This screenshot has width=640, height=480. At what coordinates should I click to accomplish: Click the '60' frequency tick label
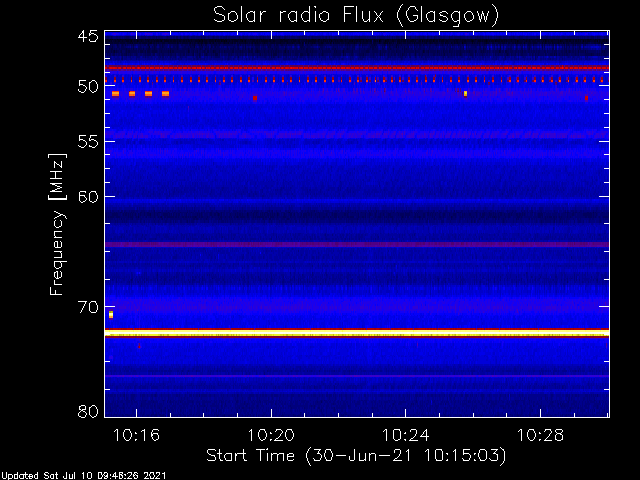pyautogui.click(x=88, y=197)
